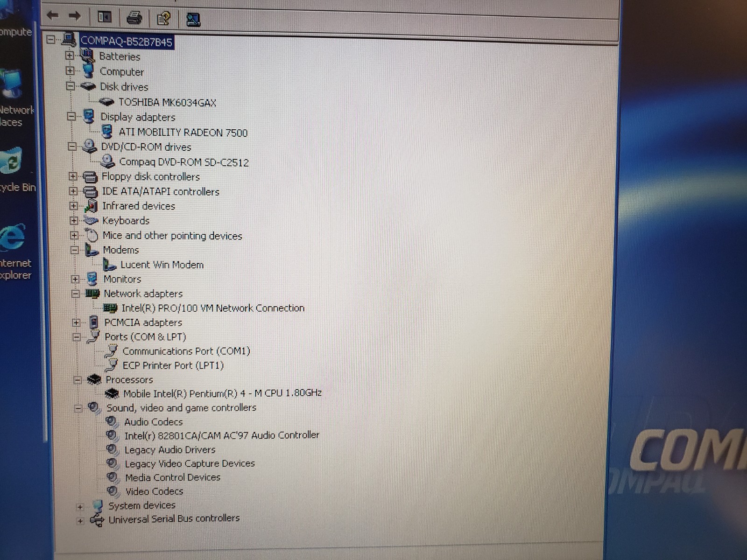Click the PCMCIA adapters icon

(94, 322)
